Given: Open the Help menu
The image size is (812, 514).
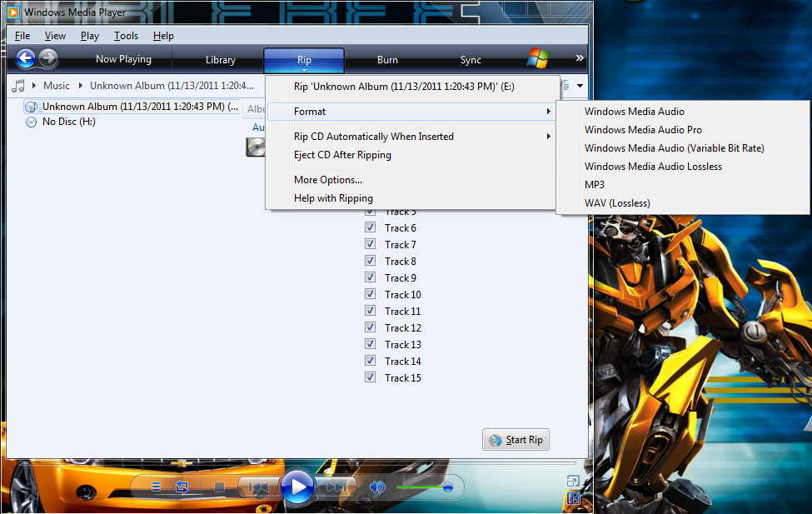Looking at the screenshot, I should (163, 36).
